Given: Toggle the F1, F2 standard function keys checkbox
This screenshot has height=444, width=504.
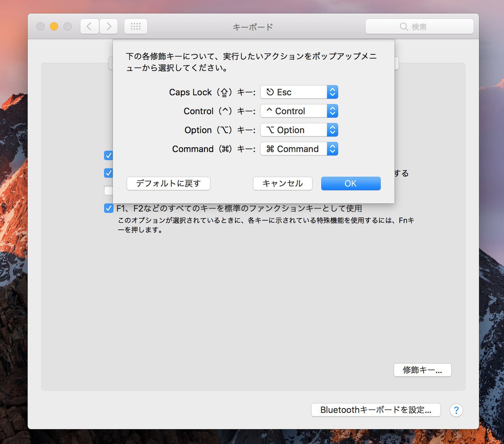Looking at the screenshot, I should pyautogui.click(x=109, y=208).
